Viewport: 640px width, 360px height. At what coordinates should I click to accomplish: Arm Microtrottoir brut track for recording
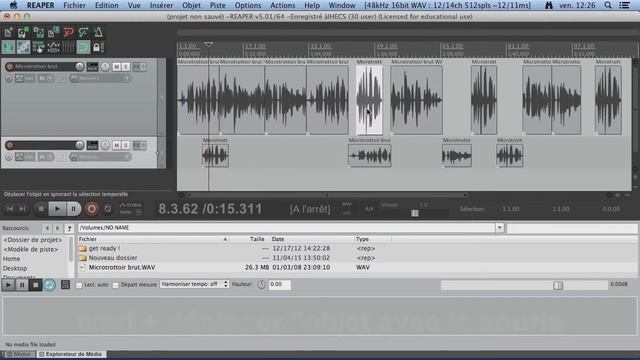9,67
